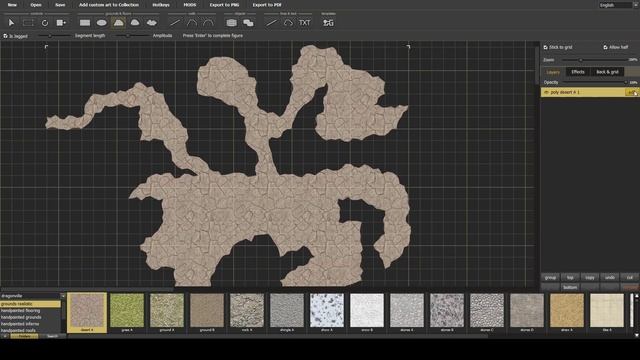
Task: Toggle the Is jagged checkbox
Action: (5, 36)
